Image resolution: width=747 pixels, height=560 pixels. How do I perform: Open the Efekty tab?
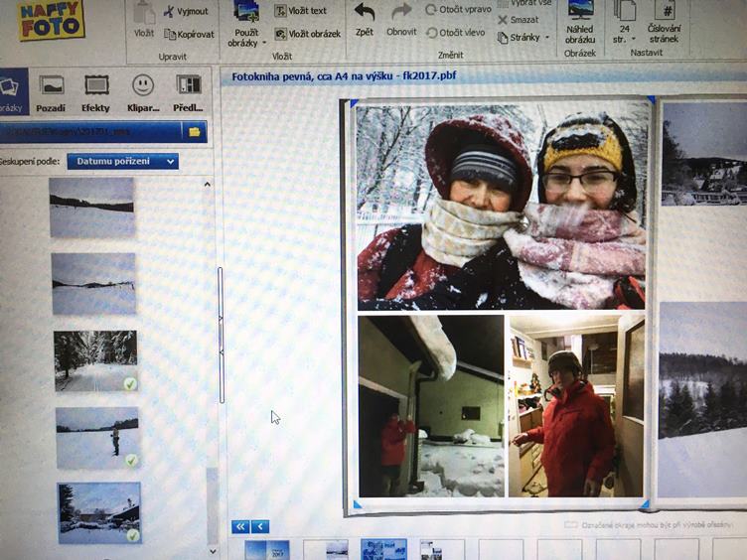pos(95,93)
